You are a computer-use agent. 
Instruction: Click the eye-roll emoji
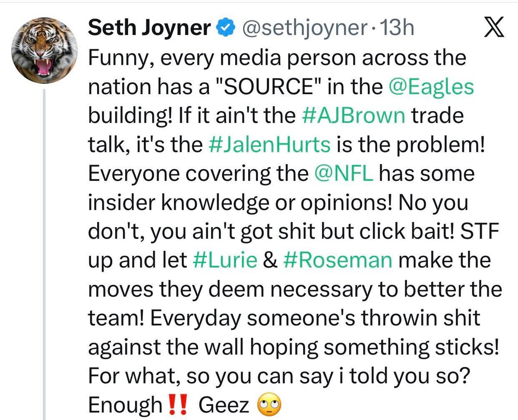(269, 405)
